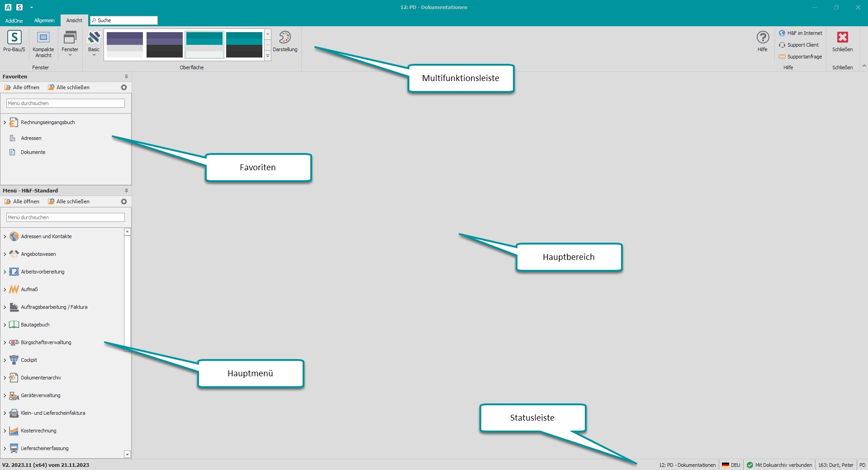Open Dokumente in Favoriten list

33,152
